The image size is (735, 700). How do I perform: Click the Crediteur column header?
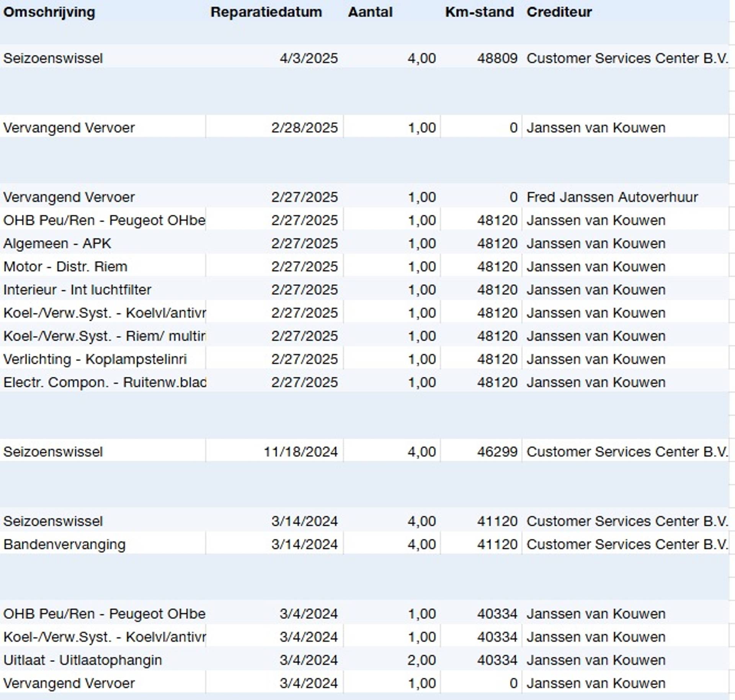click(559, 12)
